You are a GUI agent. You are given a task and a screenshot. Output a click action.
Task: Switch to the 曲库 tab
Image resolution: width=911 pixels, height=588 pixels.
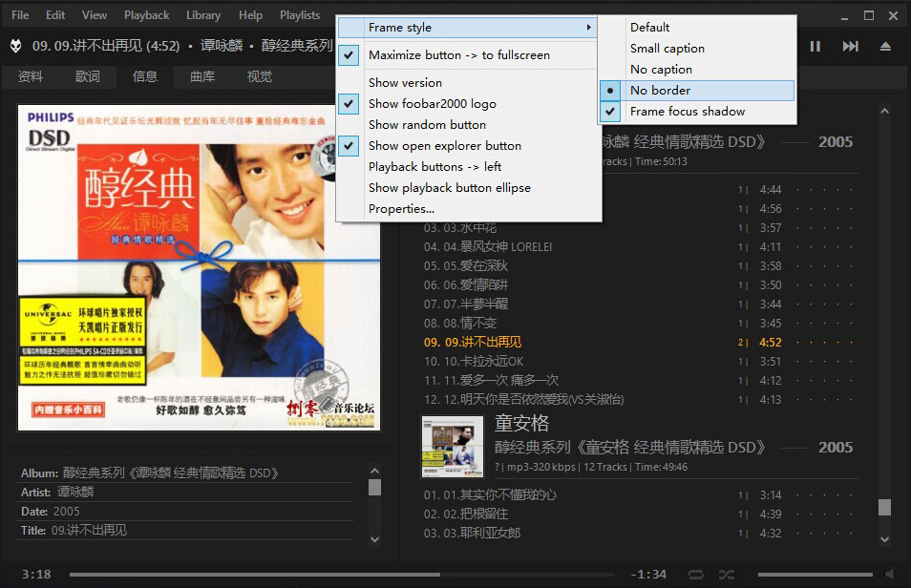tap(202, 76)
